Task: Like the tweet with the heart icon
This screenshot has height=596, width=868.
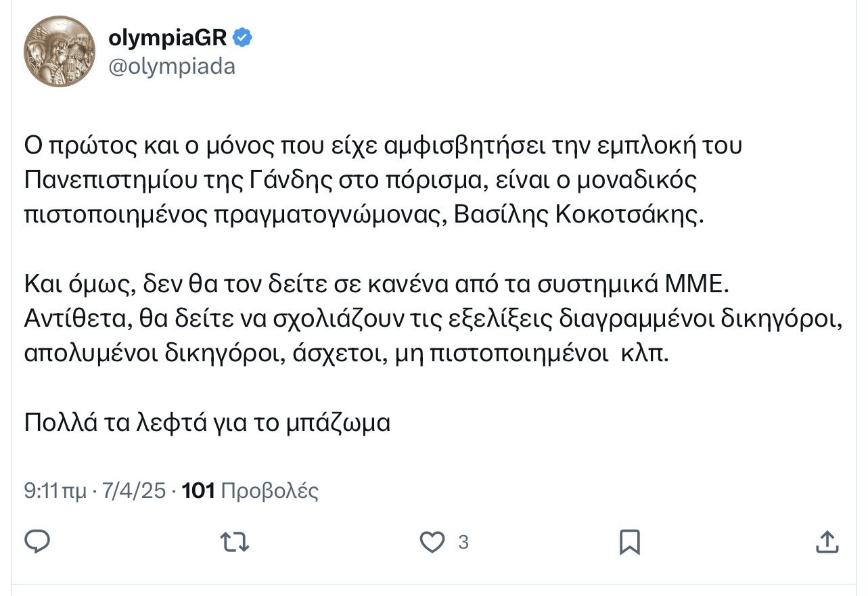Action: (433, 542)
